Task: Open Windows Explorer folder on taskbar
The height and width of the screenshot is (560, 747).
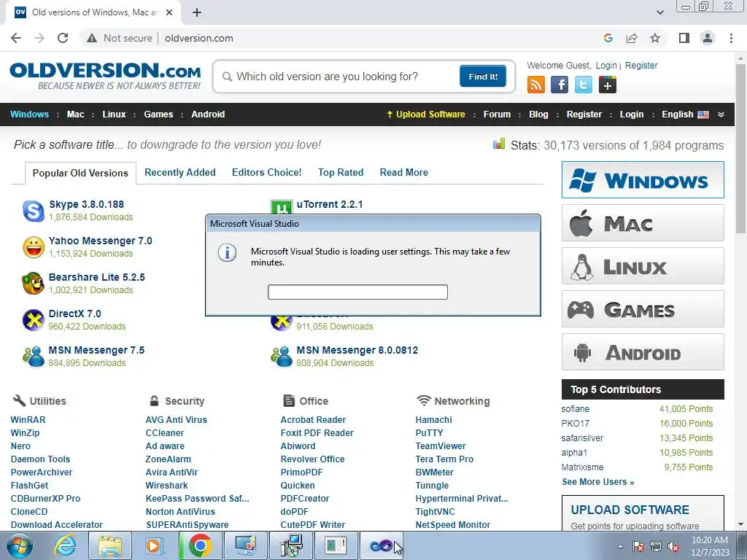Action: tap(110, 545)
